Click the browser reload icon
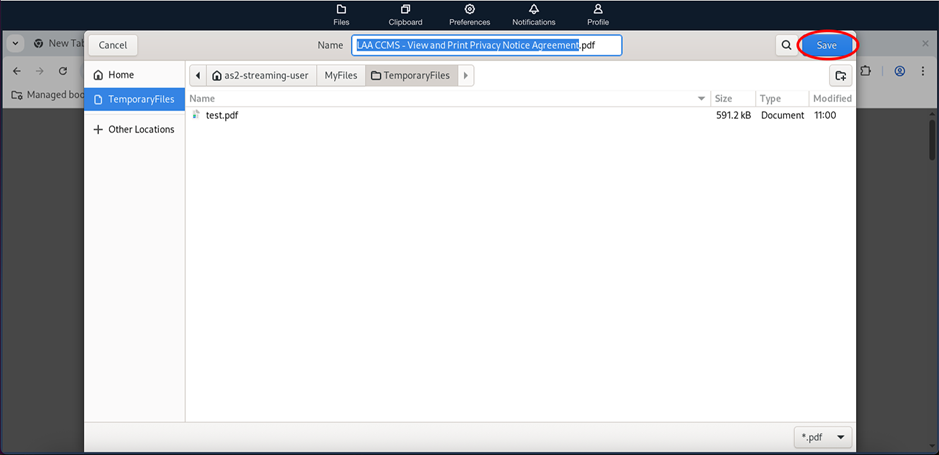 point(63,72)
